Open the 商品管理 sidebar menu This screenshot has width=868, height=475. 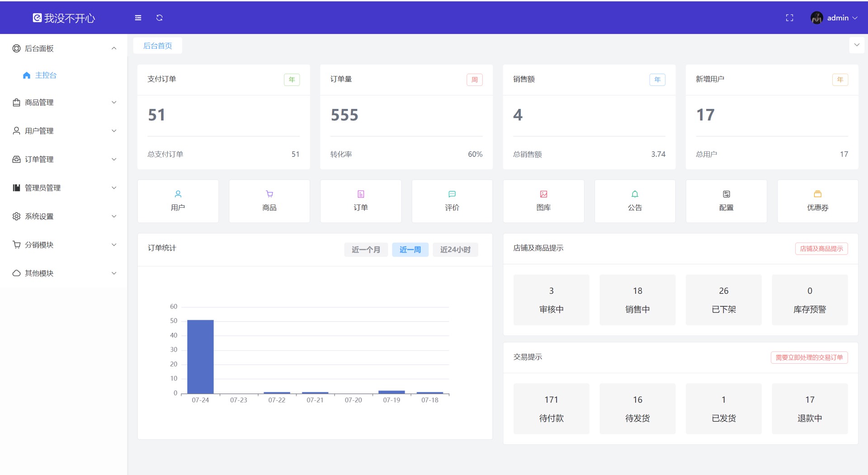(64, 102)
